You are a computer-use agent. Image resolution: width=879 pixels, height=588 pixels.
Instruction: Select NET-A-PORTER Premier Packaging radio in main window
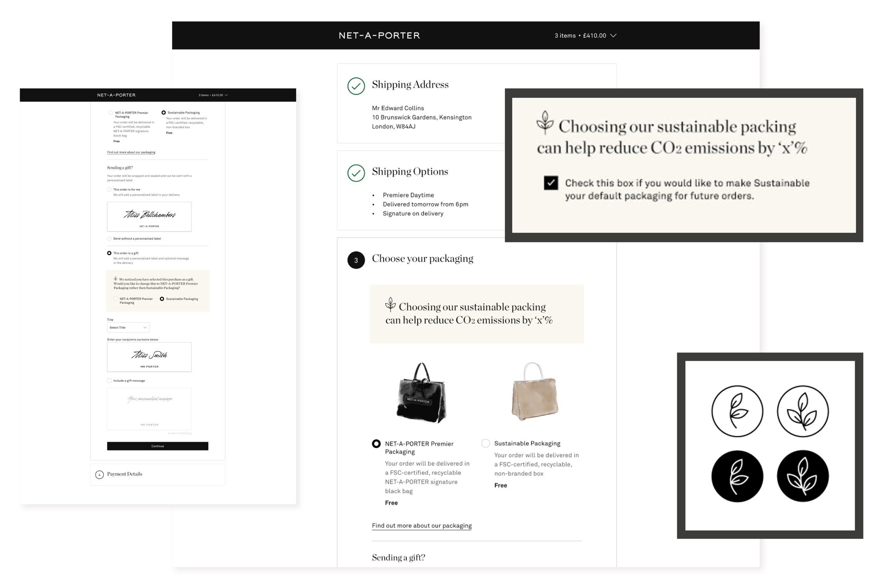point(376,444)
